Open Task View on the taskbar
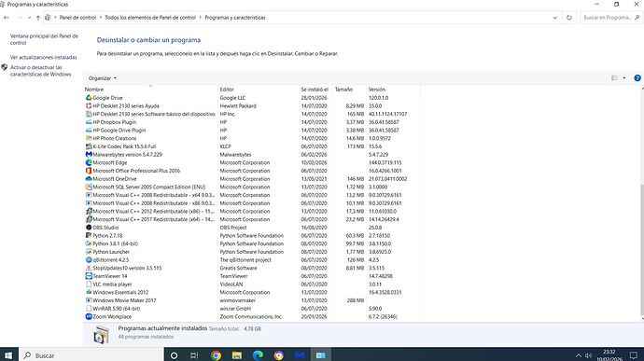 pos(195,355)
